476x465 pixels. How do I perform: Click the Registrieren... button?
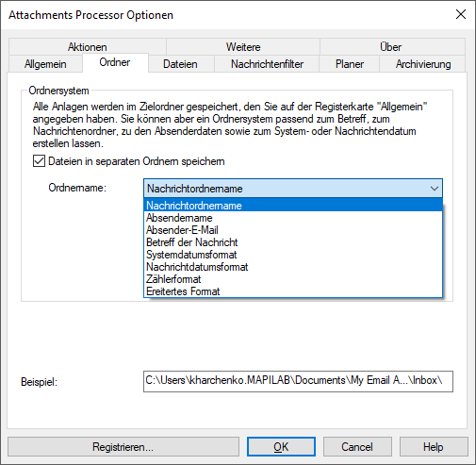point(123,447)
